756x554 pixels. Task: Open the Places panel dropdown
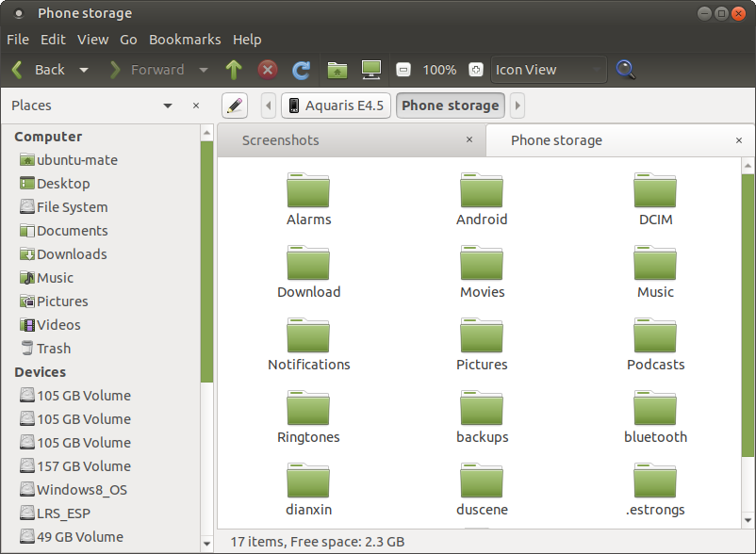167,106
